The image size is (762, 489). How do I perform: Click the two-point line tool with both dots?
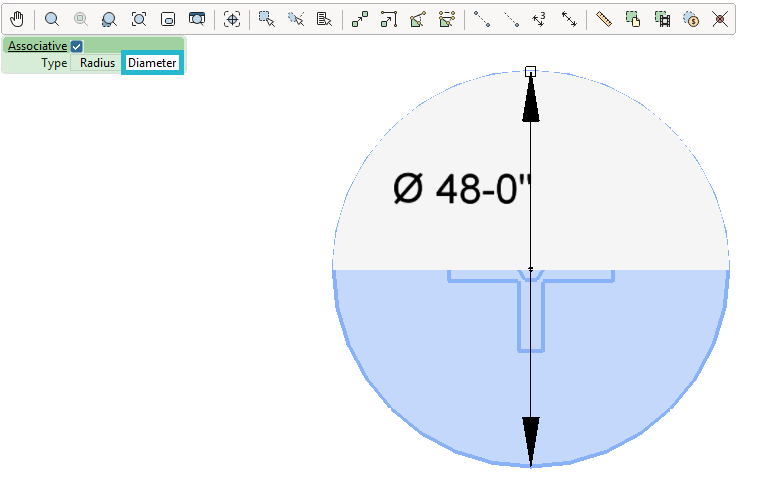click(482, 19)
